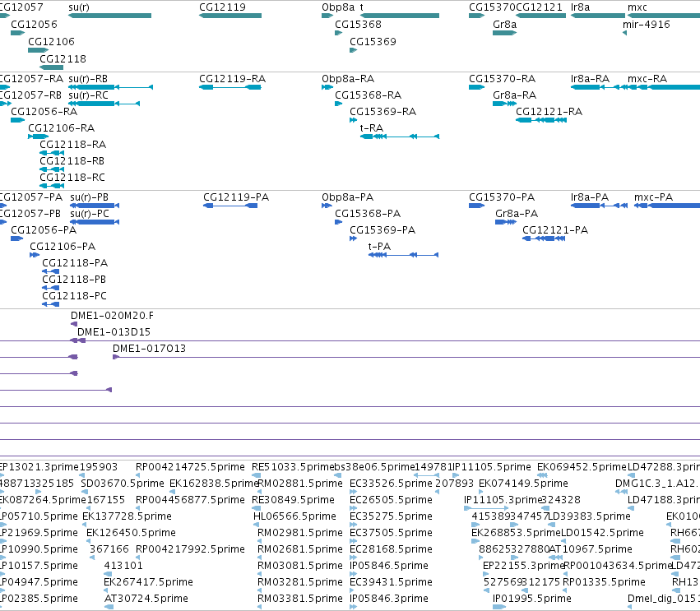Screen dimensions: 700x611
Task: Select the Ir8a-RA transcript label
Action: click(590, 79)
